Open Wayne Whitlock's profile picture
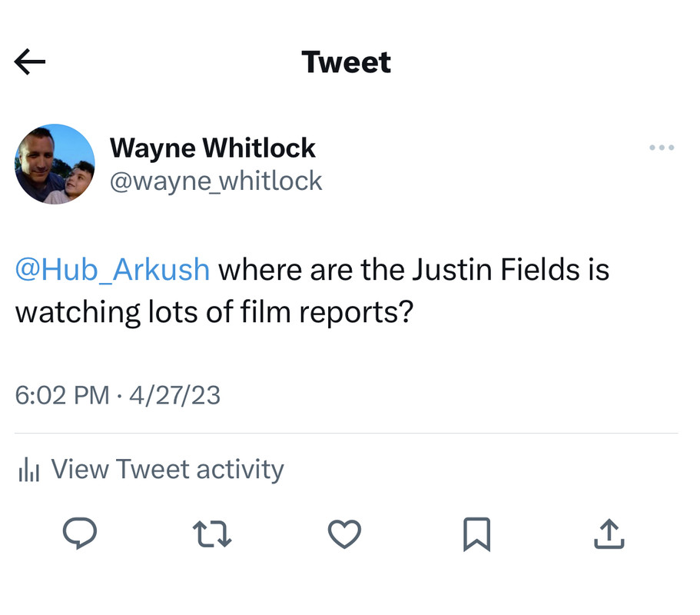The image size is (700, 615). point(55,164)
